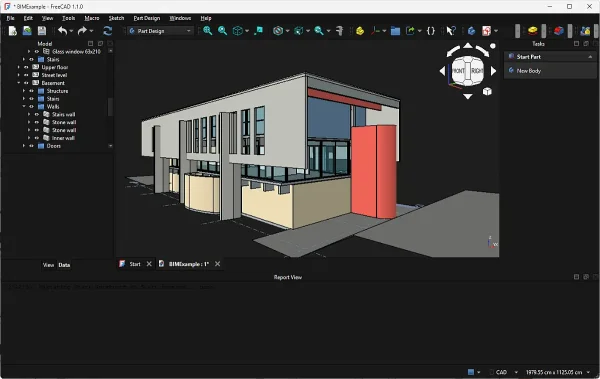The image size is (600, 379).
Task: Switch to the Data properties tab
Action: 64,265
